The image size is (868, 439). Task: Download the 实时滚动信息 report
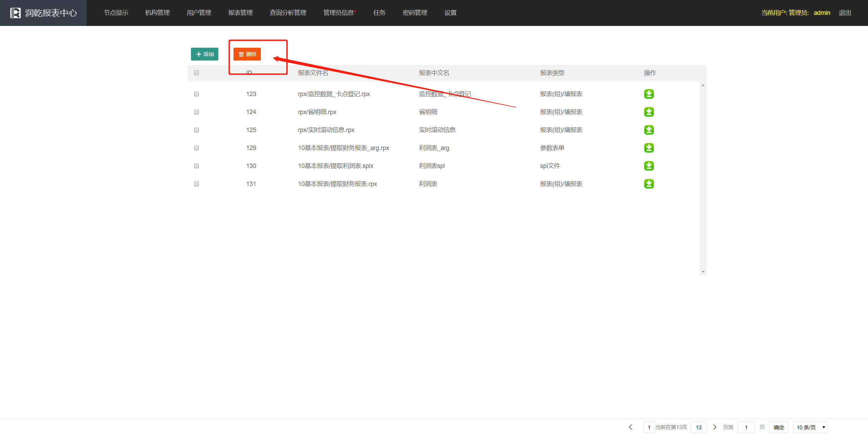649,130
